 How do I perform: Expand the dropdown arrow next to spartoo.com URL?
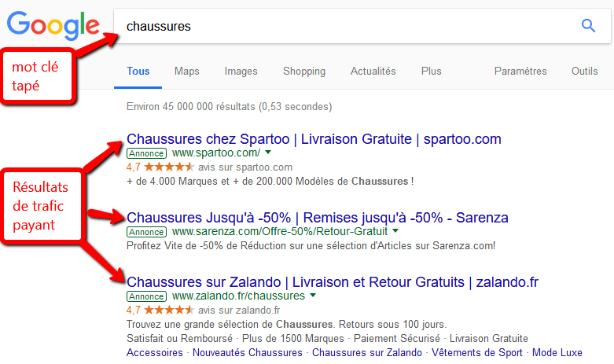268,152
